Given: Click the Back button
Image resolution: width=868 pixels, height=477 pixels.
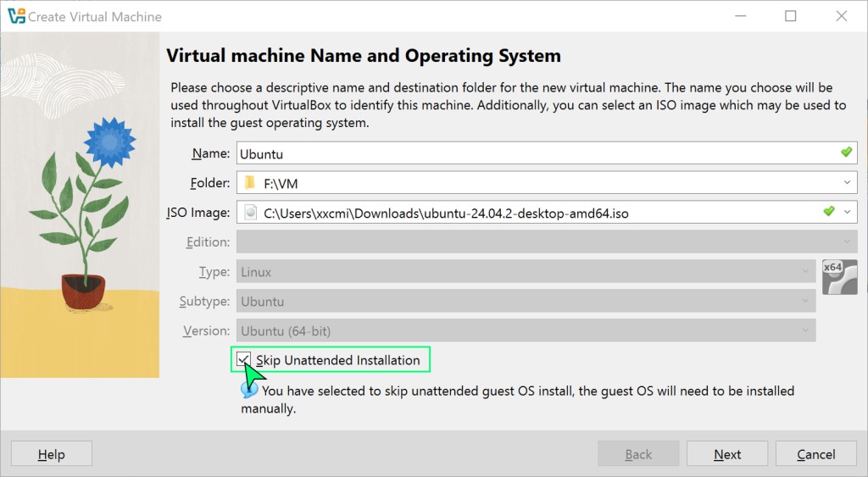Looking at the screenshot, I should pos(638,454).
